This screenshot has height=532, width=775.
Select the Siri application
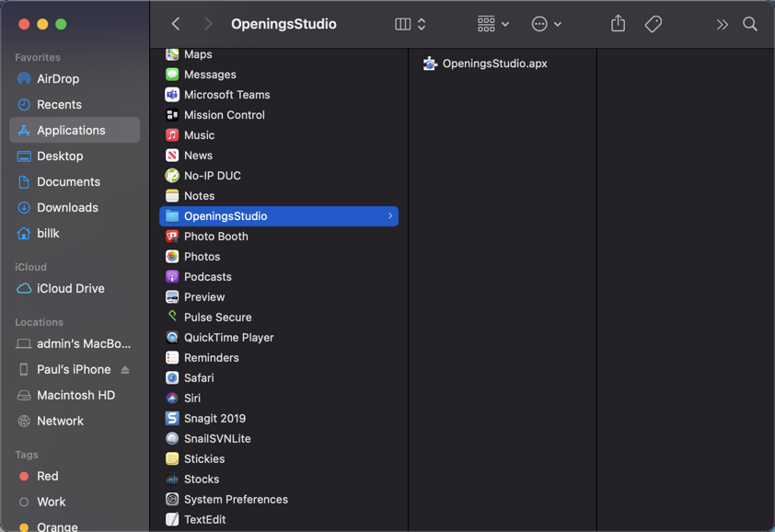pos(279,399)
